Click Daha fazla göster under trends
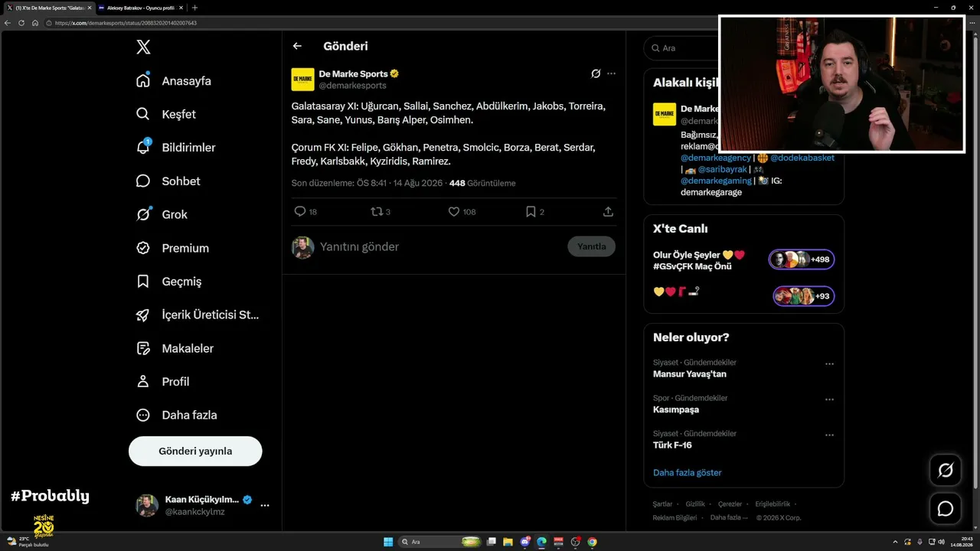This screenshot has width=980, height=551. (x=688, y=473)
